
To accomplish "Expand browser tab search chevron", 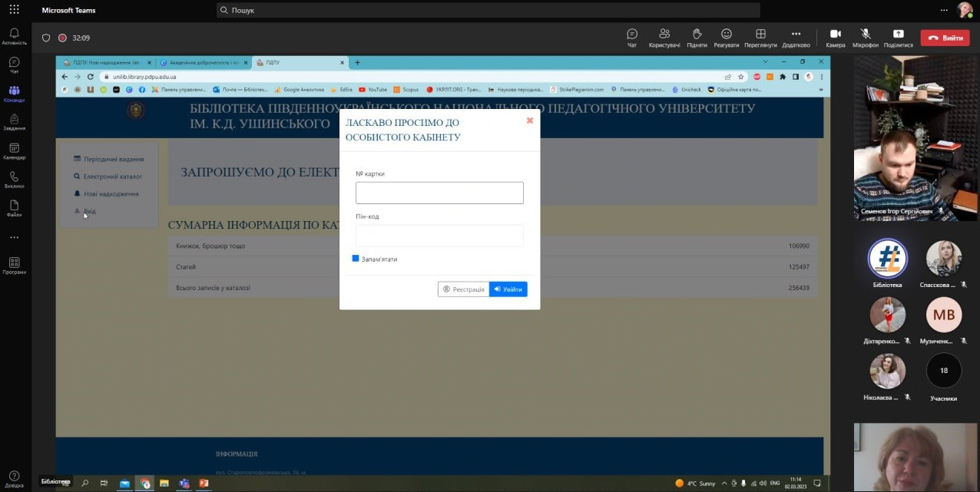I will (x=765, y=61).
